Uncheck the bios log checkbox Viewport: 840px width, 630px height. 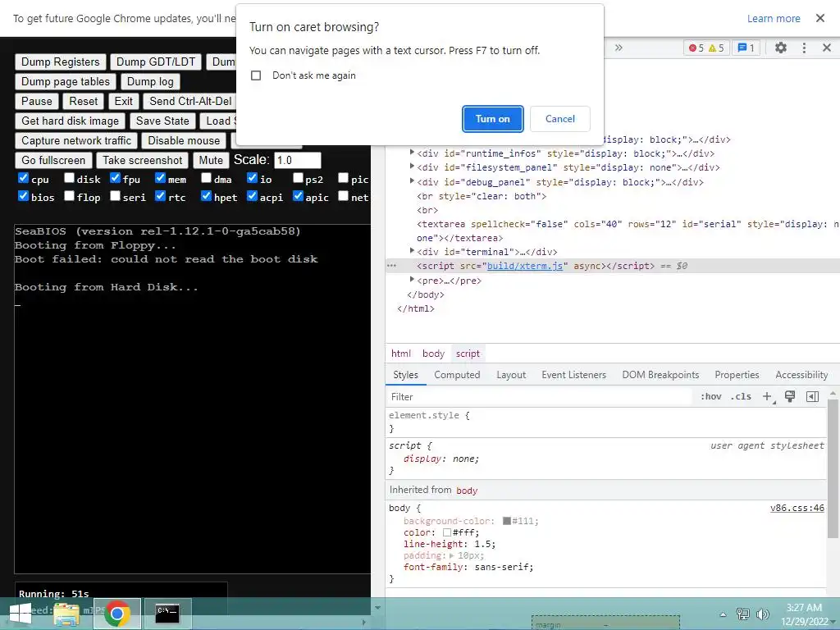[23, 196]
